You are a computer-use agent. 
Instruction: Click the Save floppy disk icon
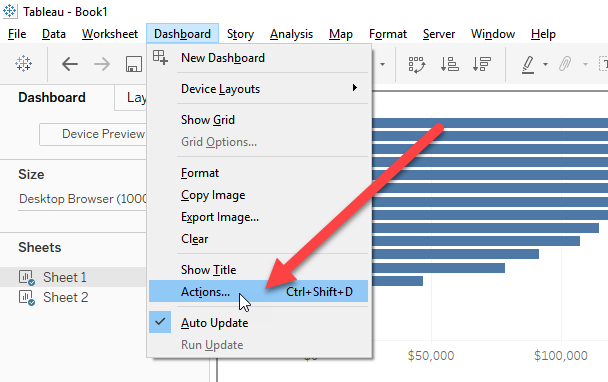point(134,64)
